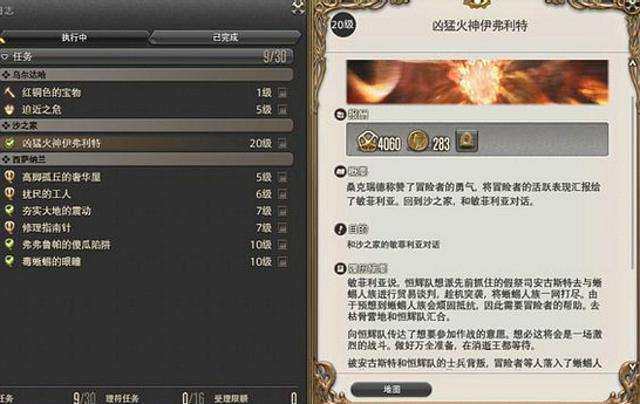Select quest 红铜色的宝物 pickaxe icon
Viewport: 640px width, 404px height.
click(x=9, y=93)
